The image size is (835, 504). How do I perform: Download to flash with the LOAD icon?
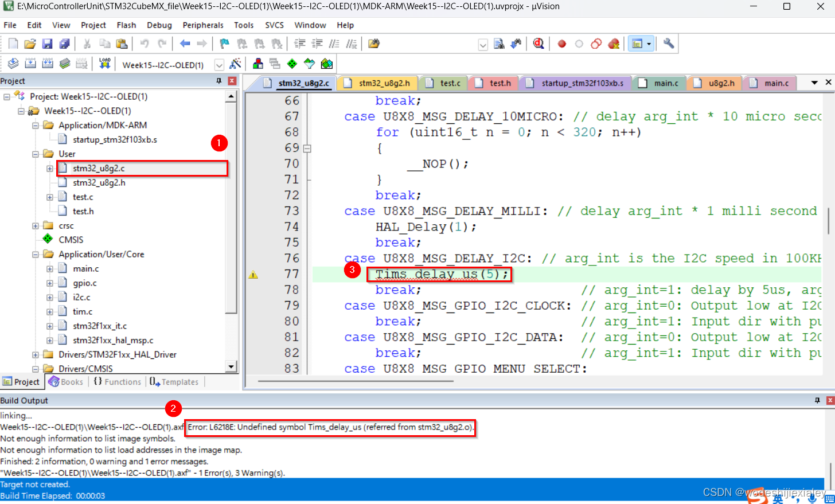(104, 64)
